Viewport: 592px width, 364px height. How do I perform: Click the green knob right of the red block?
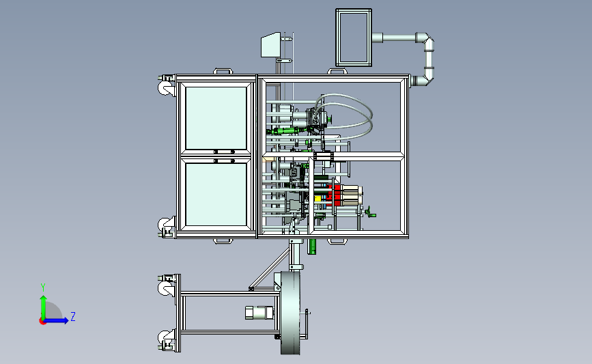pos(370,213)
